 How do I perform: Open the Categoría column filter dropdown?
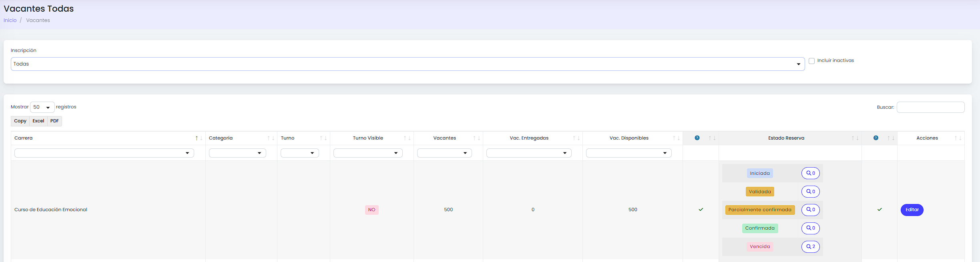point(237,153)
